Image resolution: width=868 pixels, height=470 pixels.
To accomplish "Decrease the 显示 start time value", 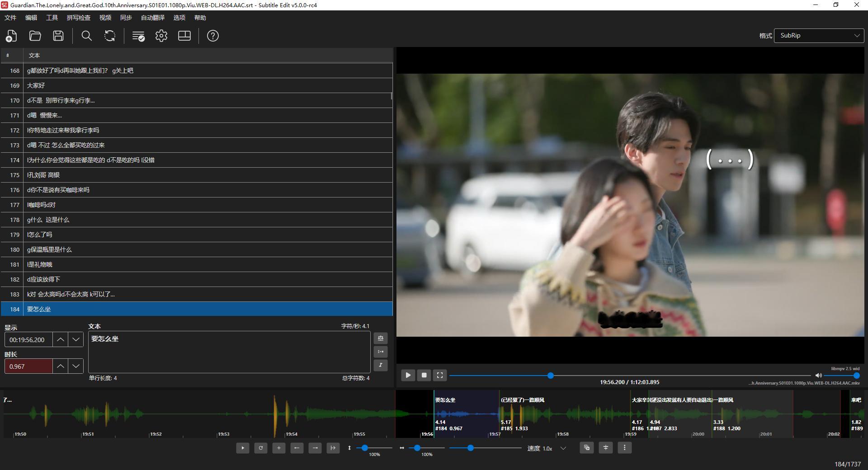I will pyautogui.click(x=76, y=340).
